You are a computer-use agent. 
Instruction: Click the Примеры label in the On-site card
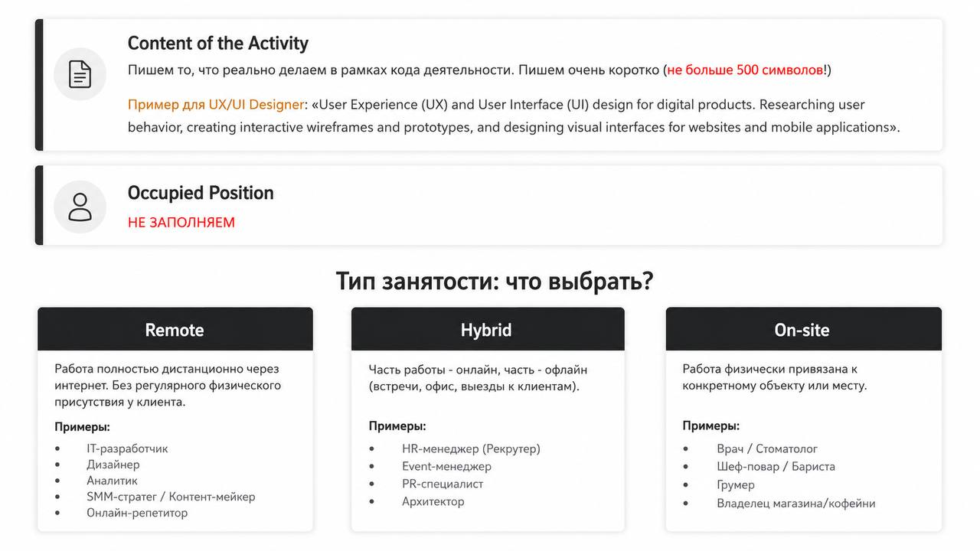pos(711,426)
